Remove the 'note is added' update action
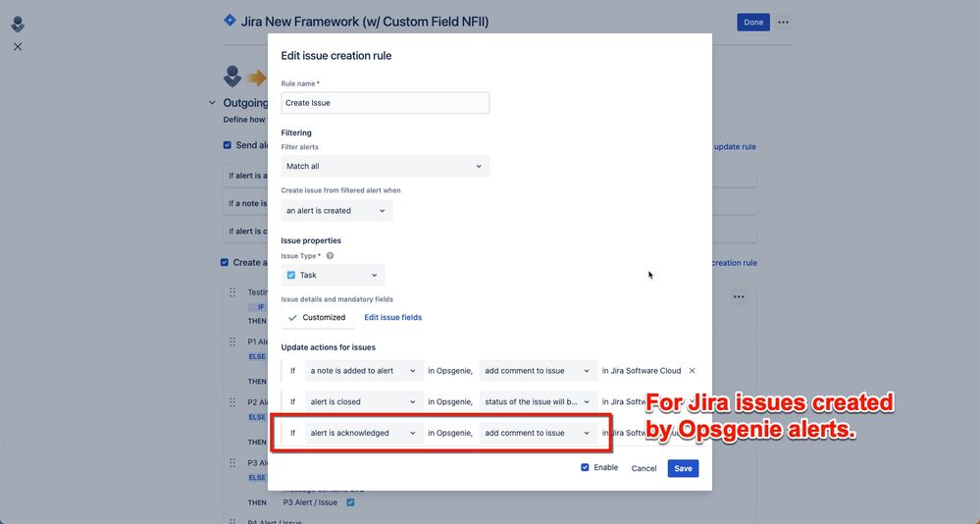 (x=692, y=371)
